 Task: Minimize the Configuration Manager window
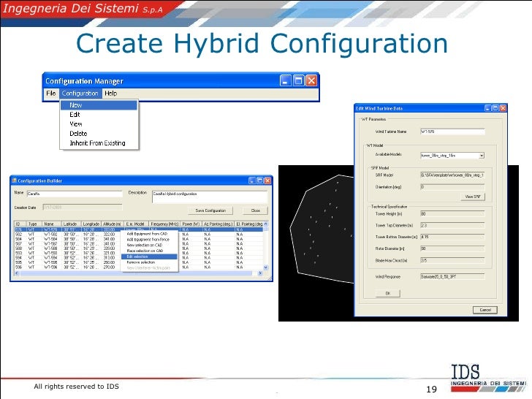point(286,80)
